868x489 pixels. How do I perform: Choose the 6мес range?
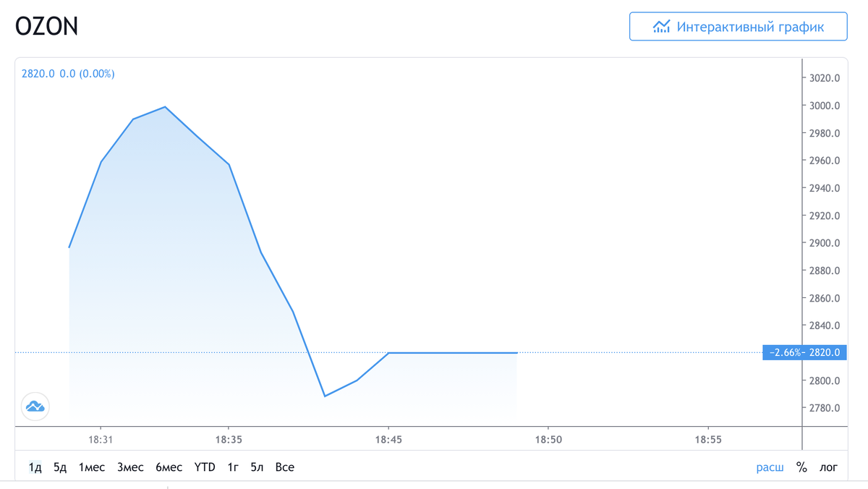[x=169, y=467]
